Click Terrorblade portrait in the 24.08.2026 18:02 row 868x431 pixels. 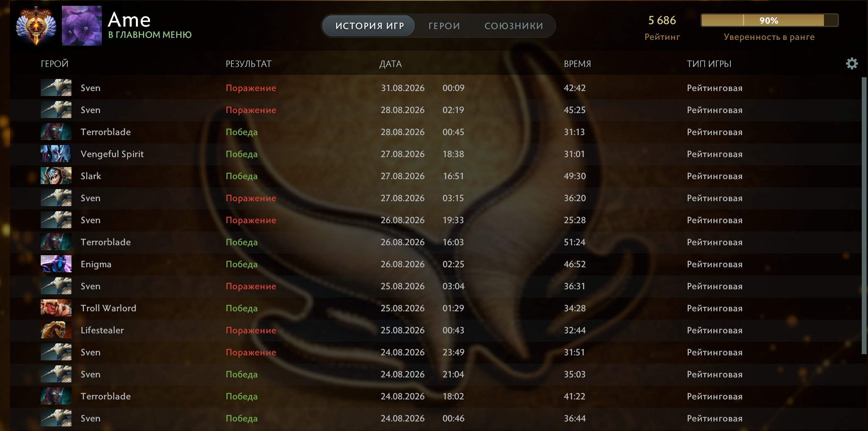[56, 396]
